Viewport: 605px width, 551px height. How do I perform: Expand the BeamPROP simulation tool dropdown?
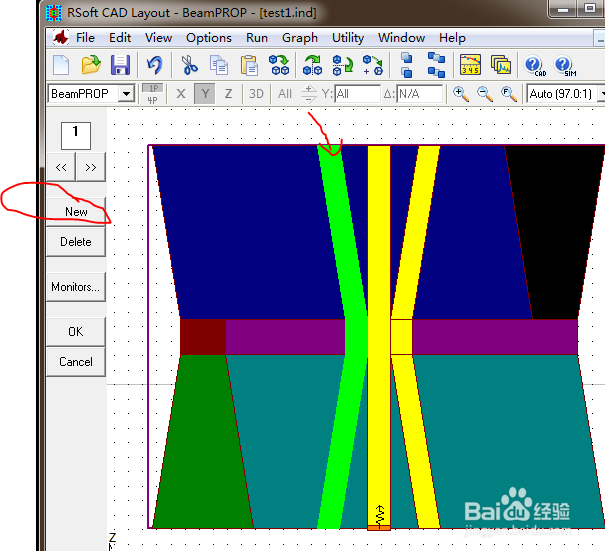(x=126, y=94)
